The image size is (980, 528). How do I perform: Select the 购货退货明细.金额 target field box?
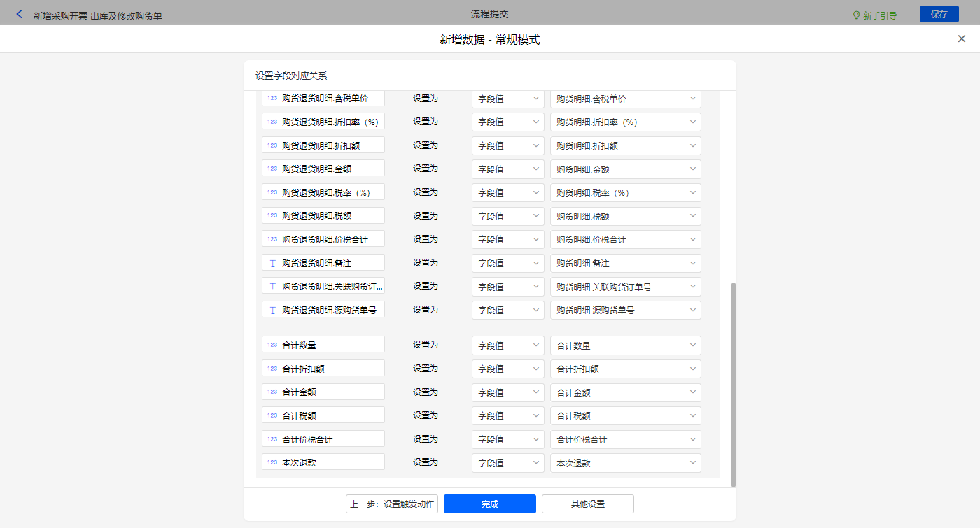coord(323,169)
